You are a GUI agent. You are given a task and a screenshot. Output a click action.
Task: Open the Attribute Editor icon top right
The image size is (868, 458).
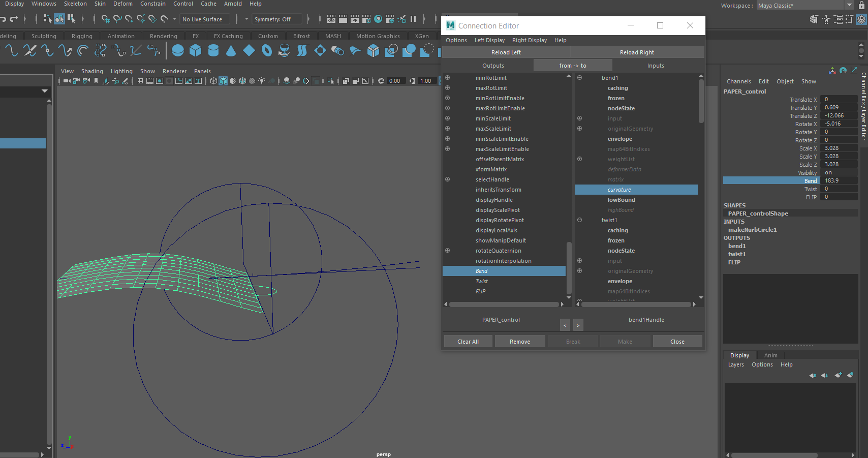[x=839, y=19]
